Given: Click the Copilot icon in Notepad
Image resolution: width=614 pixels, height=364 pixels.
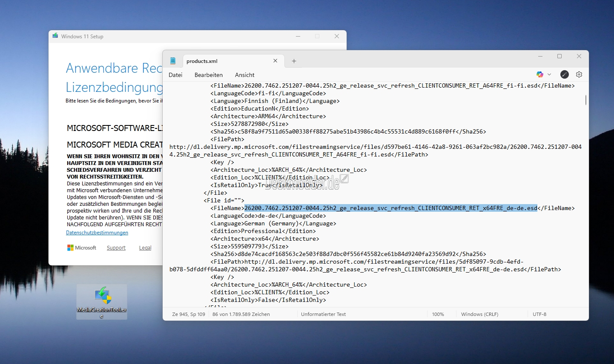Looking at the screenshot, I should (540, 74).
